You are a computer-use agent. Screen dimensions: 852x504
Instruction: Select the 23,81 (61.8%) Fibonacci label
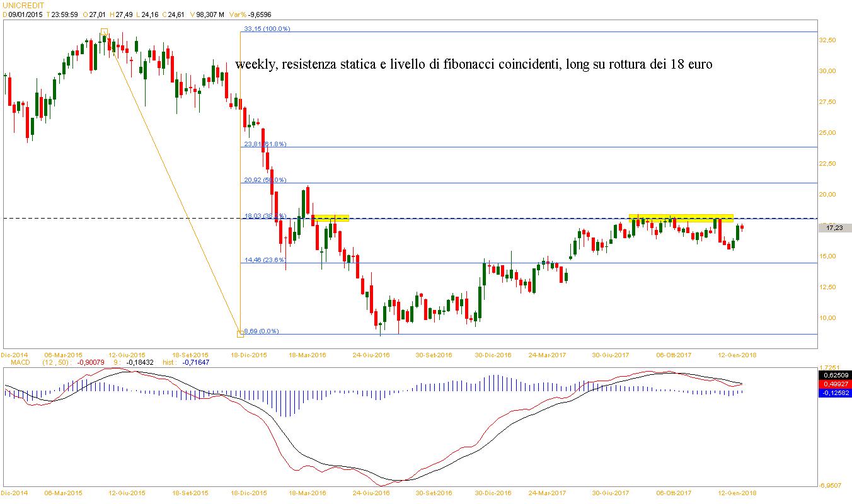coord(265,144)
